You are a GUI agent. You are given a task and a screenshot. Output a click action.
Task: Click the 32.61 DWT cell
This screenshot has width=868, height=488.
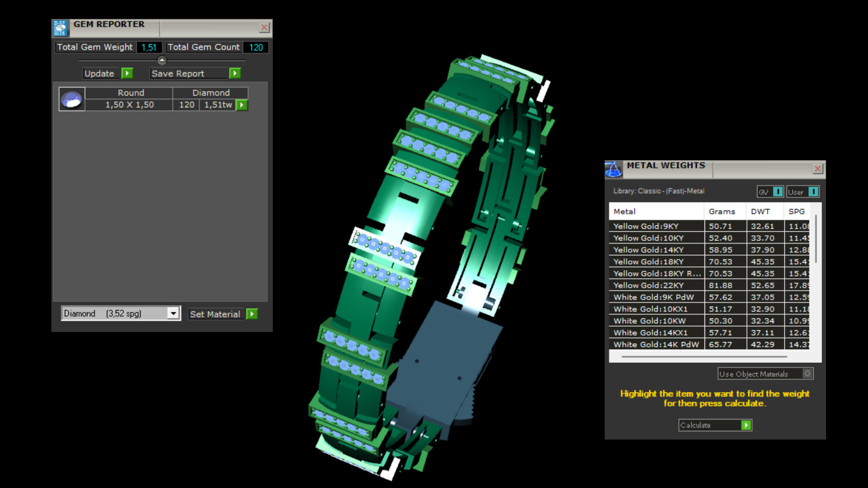pyautogui.click(x=765, y=226)
